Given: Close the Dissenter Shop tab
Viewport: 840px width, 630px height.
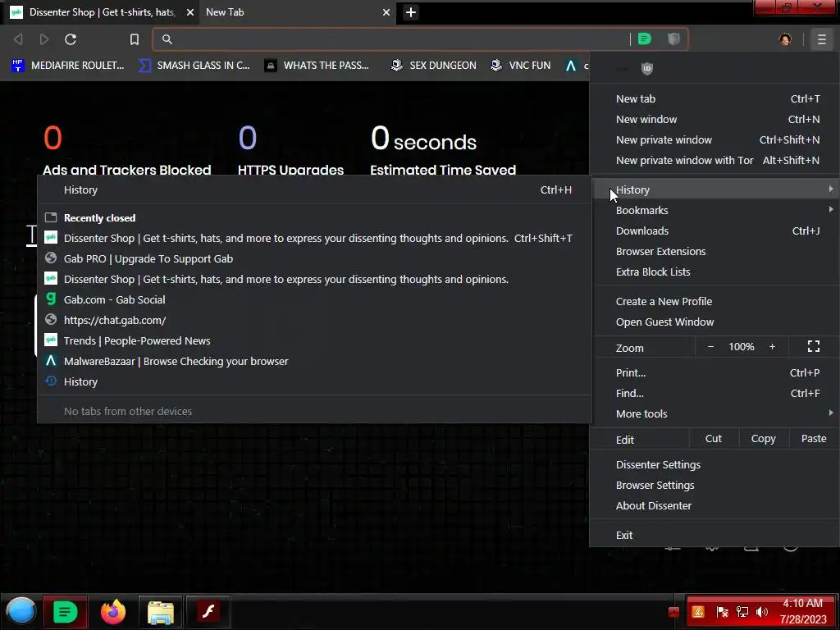Looking at the screenshot, I should pos(190,12).
